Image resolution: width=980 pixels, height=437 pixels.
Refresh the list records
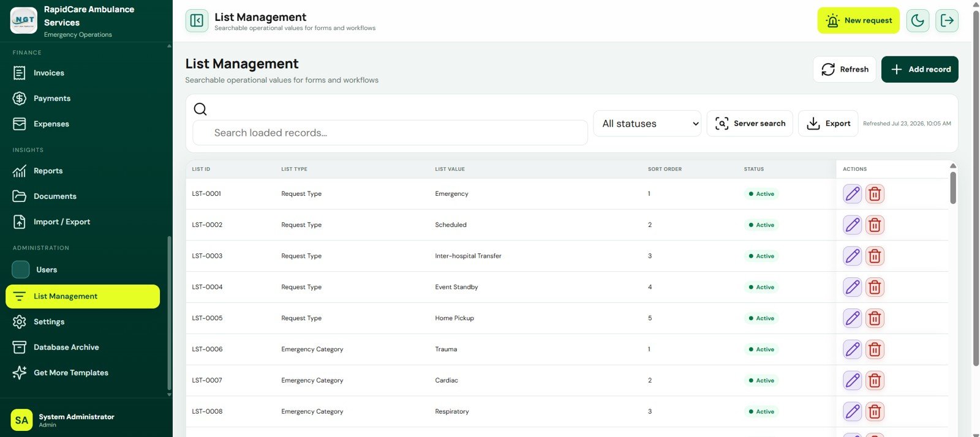[845, 69]
